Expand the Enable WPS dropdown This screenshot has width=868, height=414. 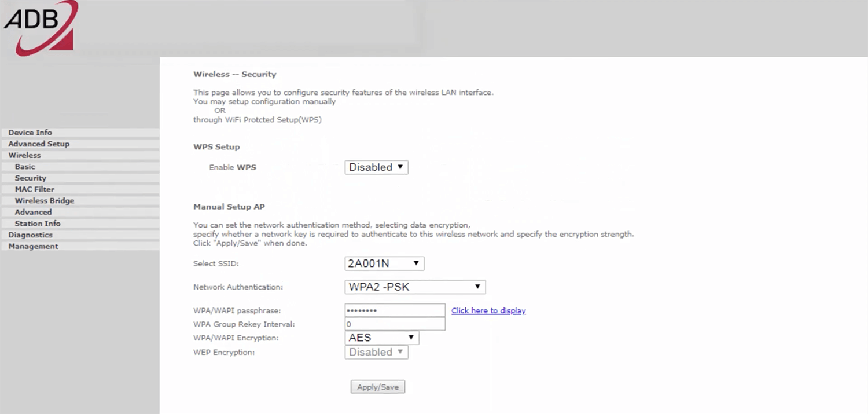click(x=376, y=167)
